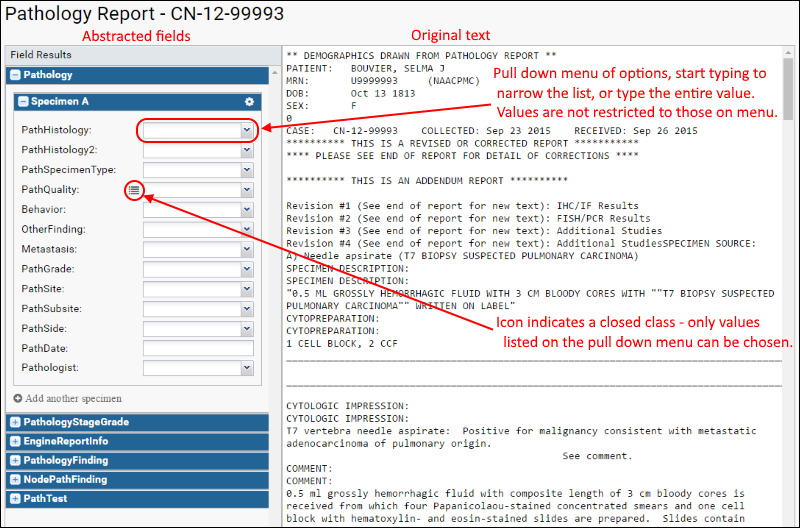Click the 'See comment.' text
800x528 pixels.
pos(597,456)
